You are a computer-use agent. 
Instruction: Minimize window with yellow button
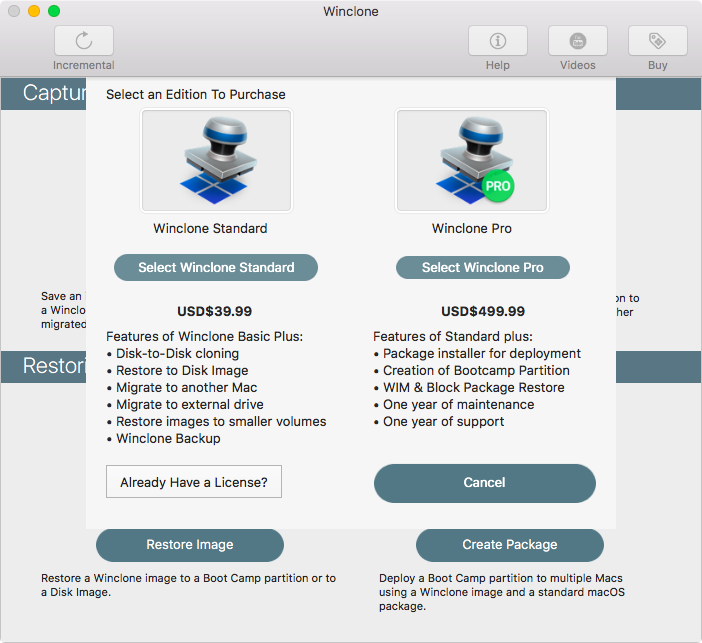click(34, 11)
